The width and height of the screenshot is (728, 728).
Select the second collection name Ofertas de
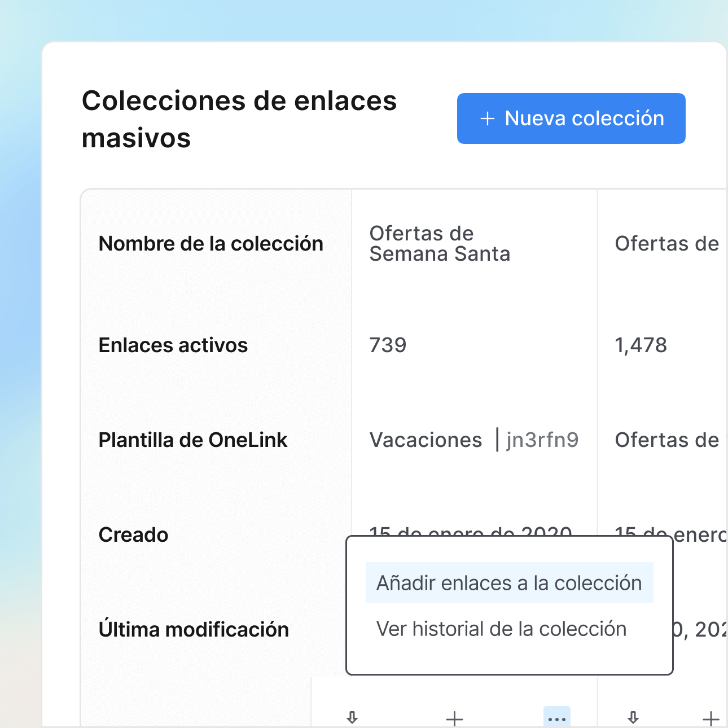666,243
